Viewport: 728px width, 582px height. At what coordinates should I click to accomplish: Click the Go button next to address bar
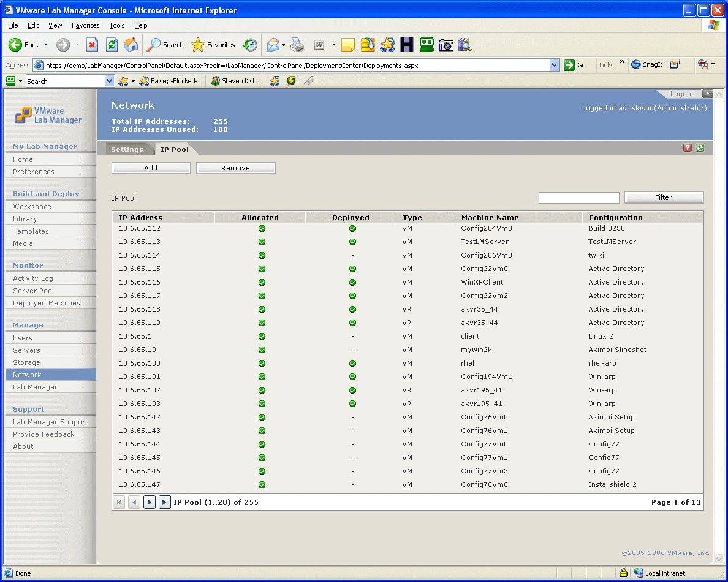575,65
